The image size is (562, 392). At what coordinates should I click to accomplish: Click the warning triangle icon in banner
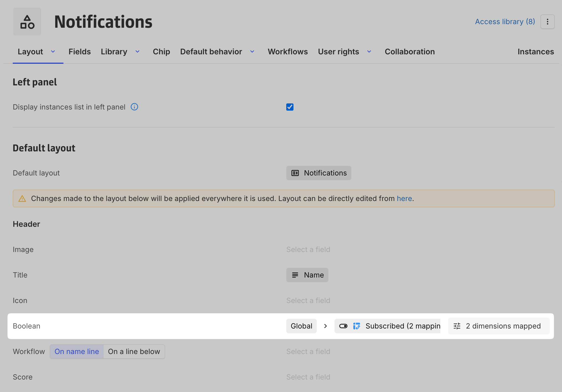click(x=22, y=199)
